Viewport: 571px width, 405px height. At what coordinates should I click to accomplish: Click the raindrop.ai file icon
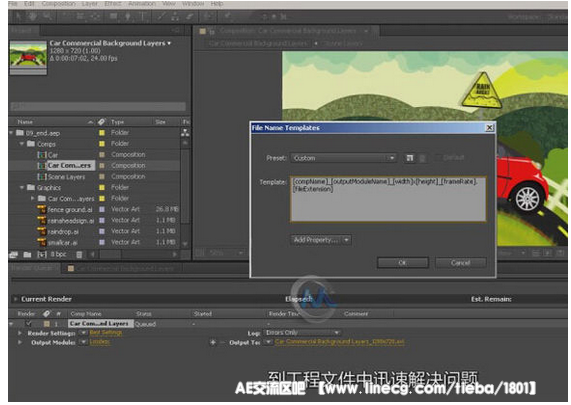coord(42,231)
